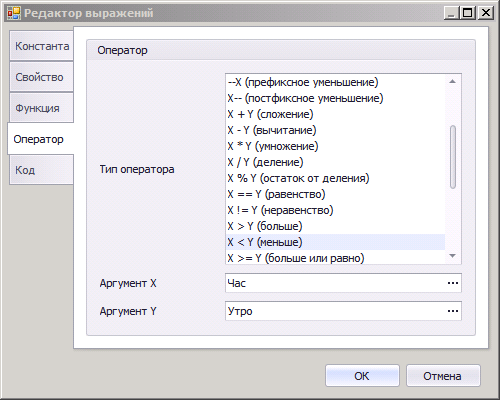This screenshot has height=400, width=500.
Task: Select X > Y (больше) operator
Action: pyautogui.click(x=335, y=226)
